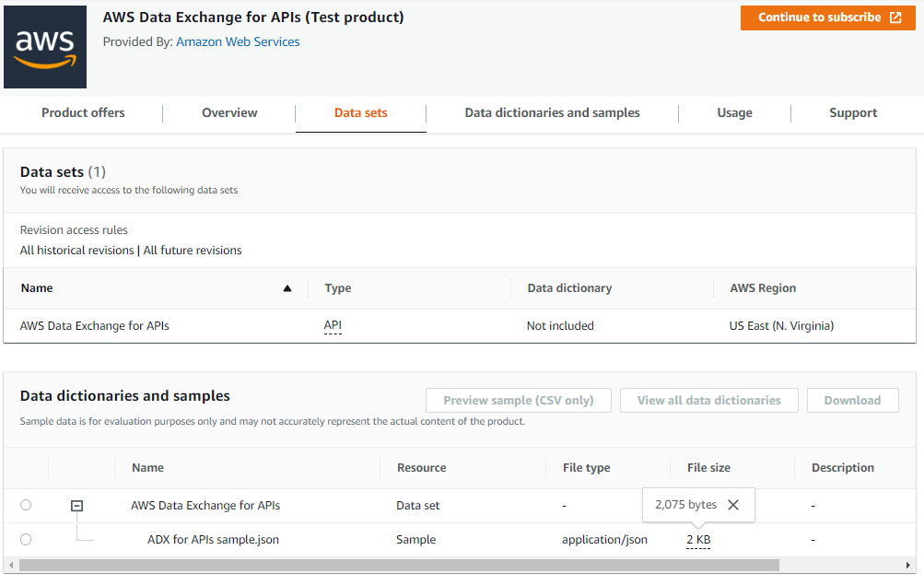Click 'All historical revisions | All future revisions' text
Screen dimensions: 924x585
coord(131,251)
